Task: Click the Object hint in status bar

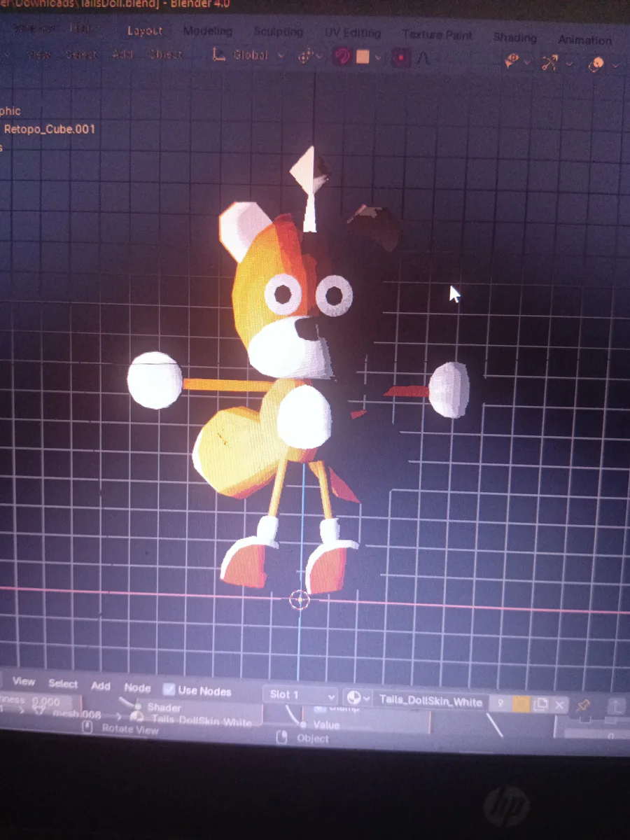Action: point(312,738)
